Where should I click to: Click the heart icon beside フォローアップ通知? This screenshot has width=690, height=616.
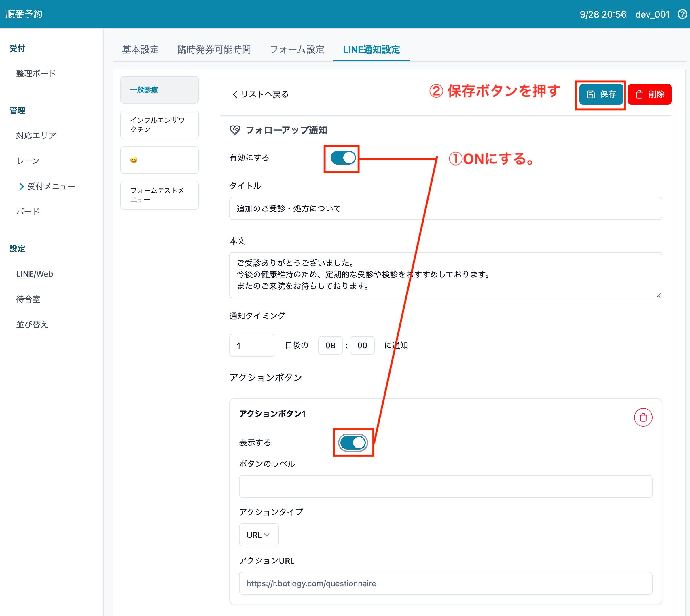click(x=235, y=130)
